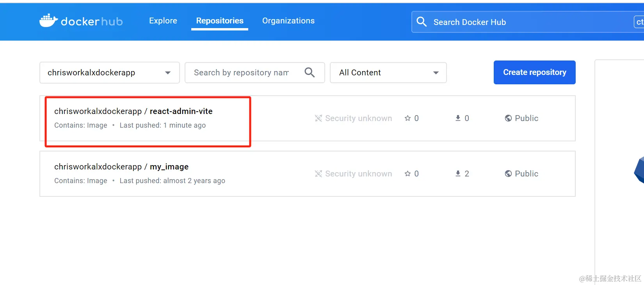Switch to the Repositories tab
The image size is (644, 285).
point(220,21)
